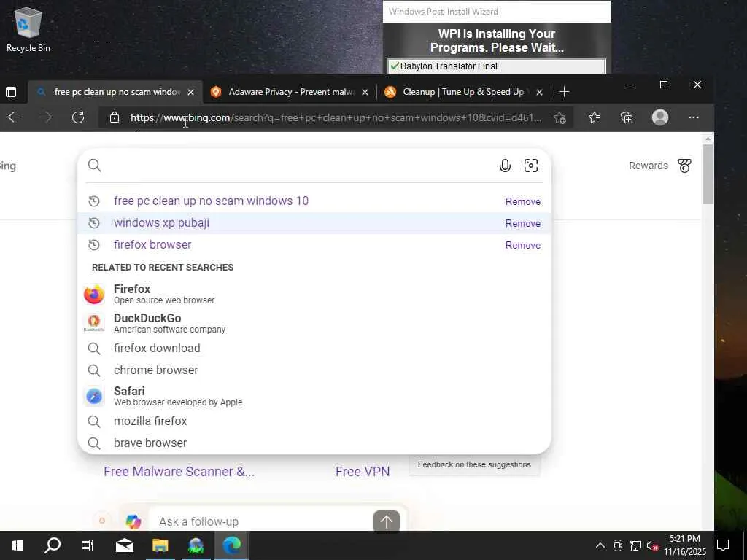Add this page to favorites star icon
Screen dimensions: 747x560
(x=560, y=117)
